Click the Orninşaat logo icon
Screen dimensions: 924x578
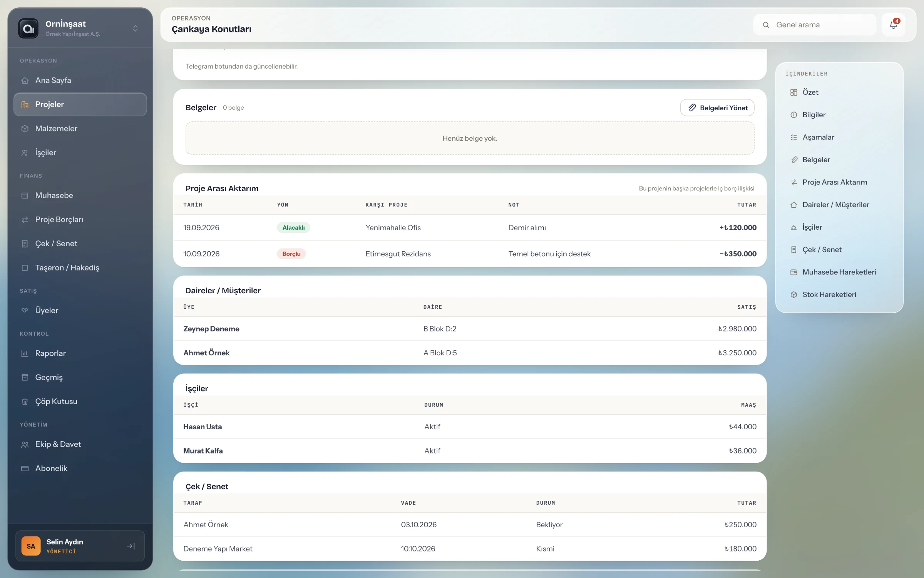tap(28, 29)
